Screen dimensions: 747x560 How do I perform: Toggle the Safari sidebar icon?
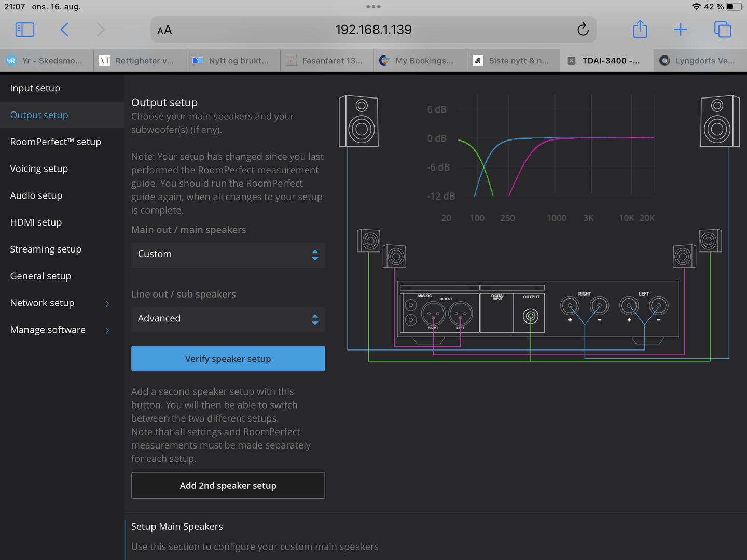(x=25, y=30)
